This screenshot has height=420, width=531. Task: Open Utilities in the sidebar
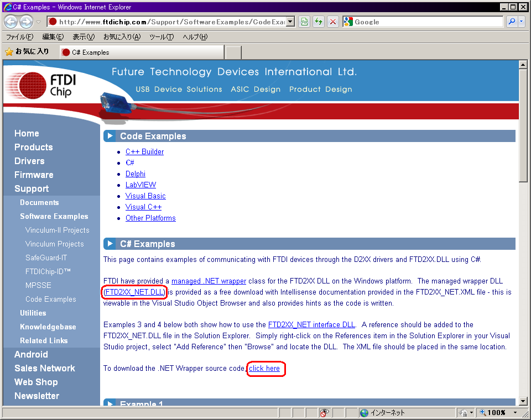(33, 313)
